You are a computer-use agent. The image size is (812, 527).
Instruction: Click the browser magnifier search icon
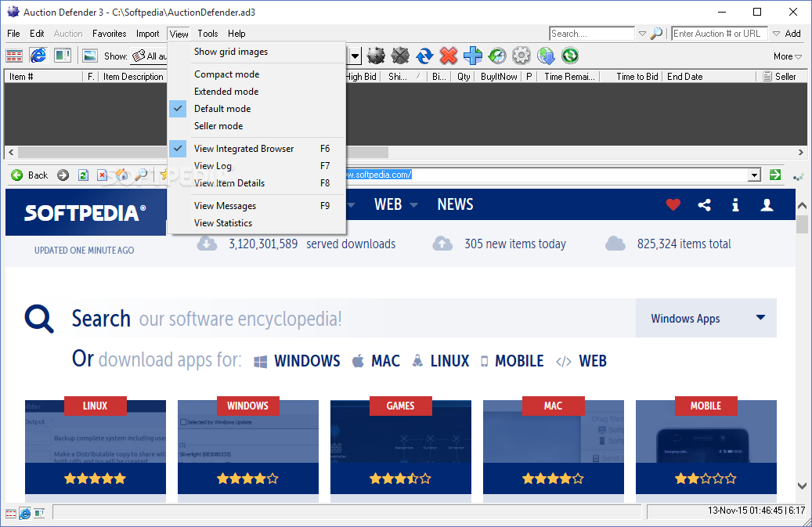pos(141,175)
